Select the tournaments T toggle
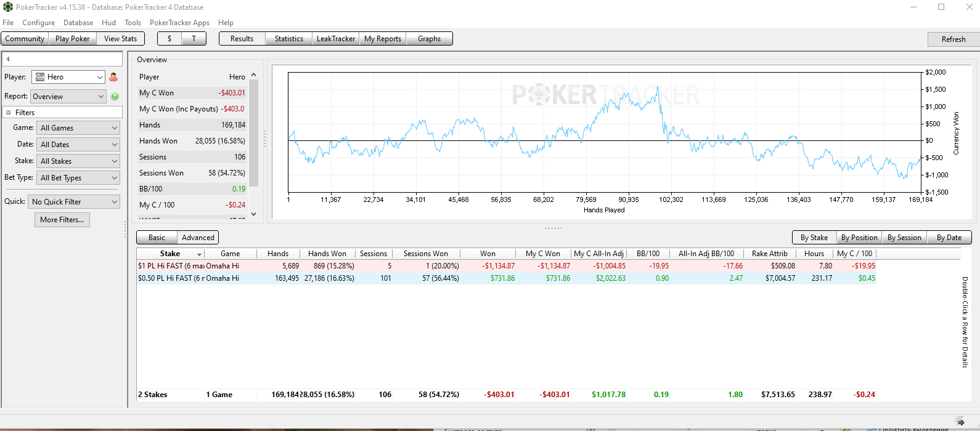 194,39
